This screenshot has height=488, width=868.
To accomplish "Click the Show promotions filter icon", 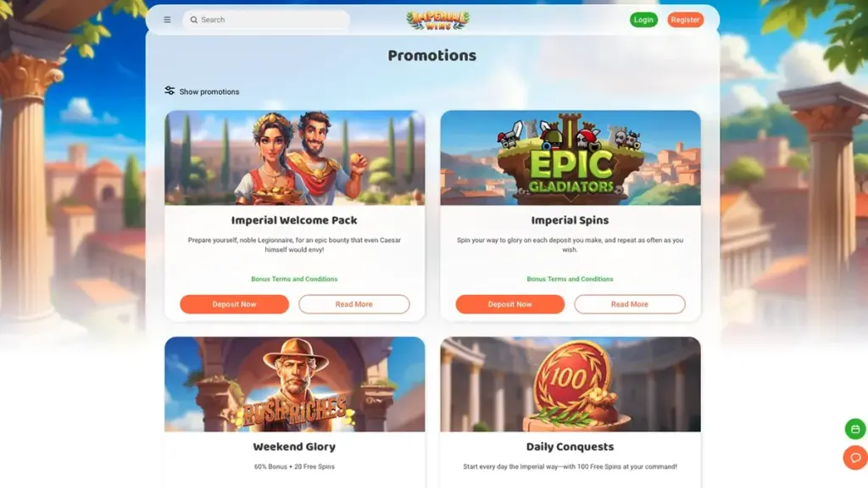I will (x=170, y=91).
